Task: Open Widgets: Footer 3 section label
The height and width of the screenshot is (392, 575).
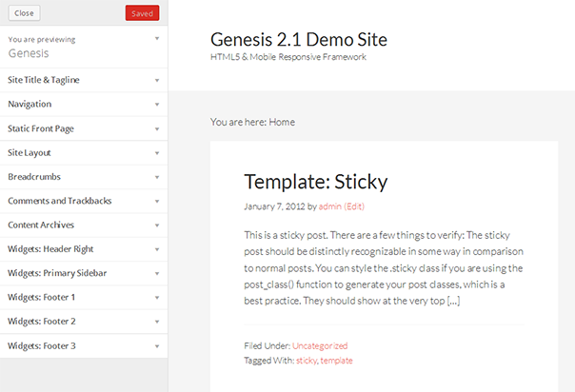Action: tap(42, 345)
